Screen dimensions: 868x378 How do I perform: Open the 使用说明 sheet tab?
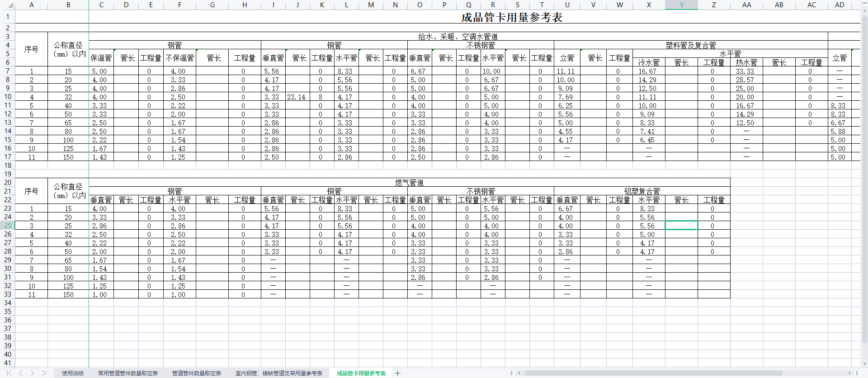tap(73, 373)
